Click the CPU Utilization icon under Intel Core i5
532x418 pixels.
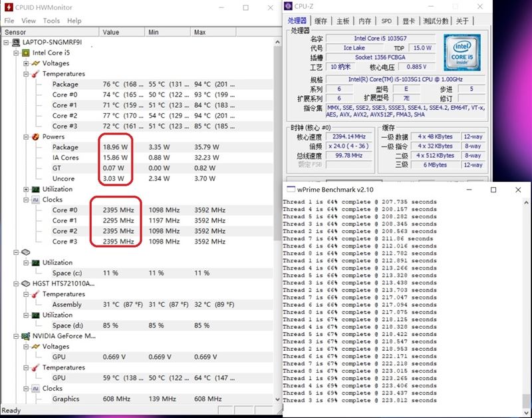coord(36,189)
